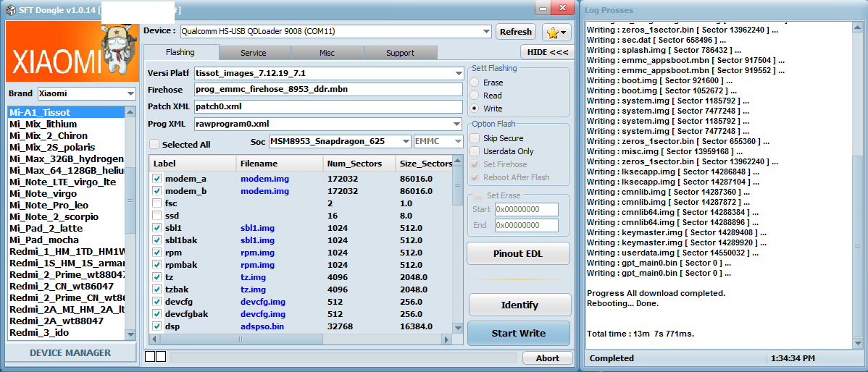Click the SFT Dongle app icon in title bar
Screen dimensions: 868x372
click(x=10, y=10)
